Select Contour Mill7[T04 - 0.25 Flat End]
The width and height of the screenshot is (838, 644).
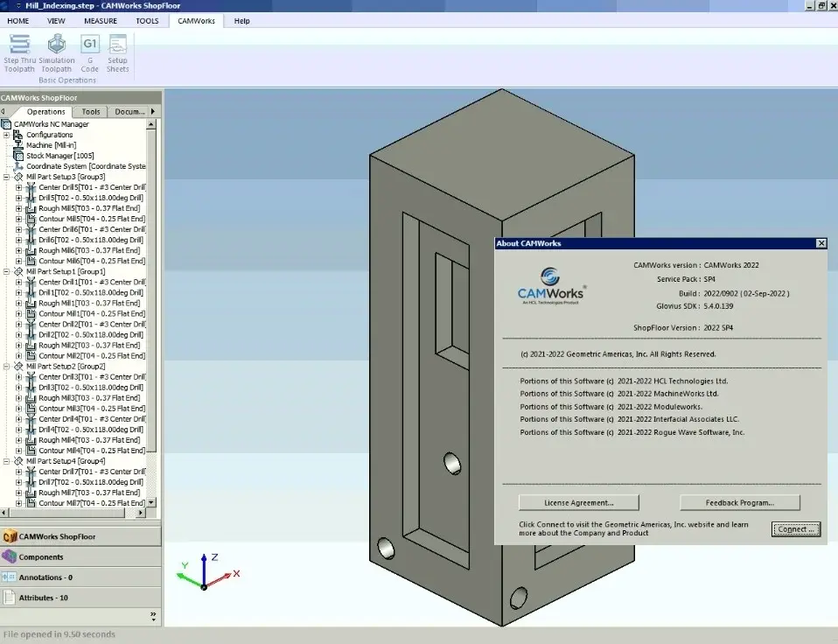(91, 503)
